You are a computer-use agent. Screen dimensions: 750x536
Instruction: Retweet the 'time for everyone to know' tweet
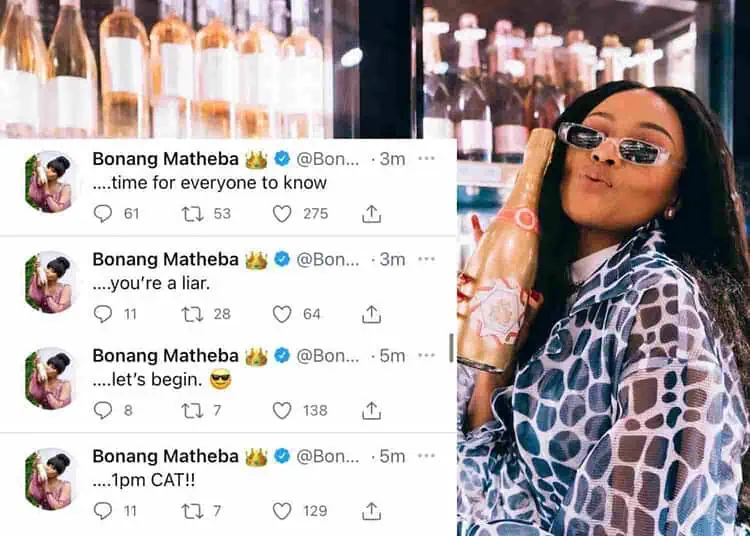click(192, 214)
